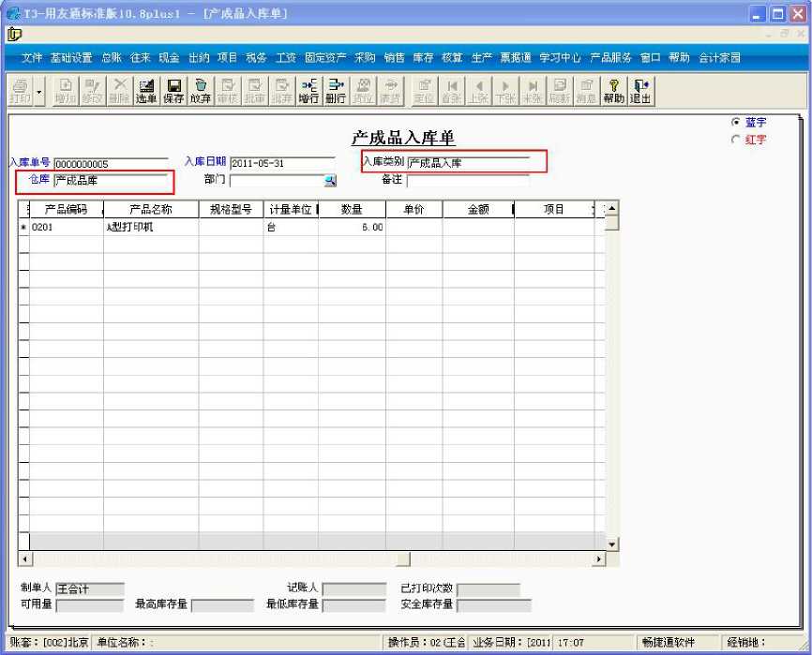This screenshot has width=812, height=655.
Task: Open the 总账 menu
Action: (x=112, y=57)
